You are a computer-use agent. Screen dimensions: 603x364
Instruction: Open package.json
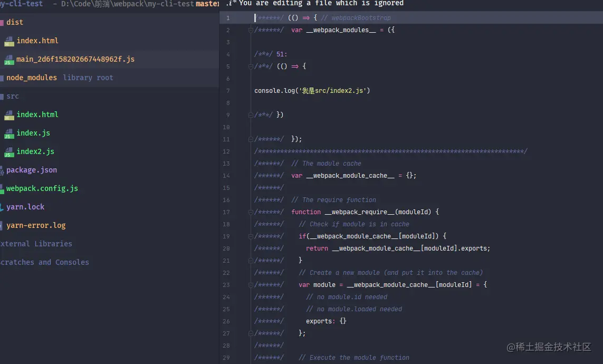[32, 170]
